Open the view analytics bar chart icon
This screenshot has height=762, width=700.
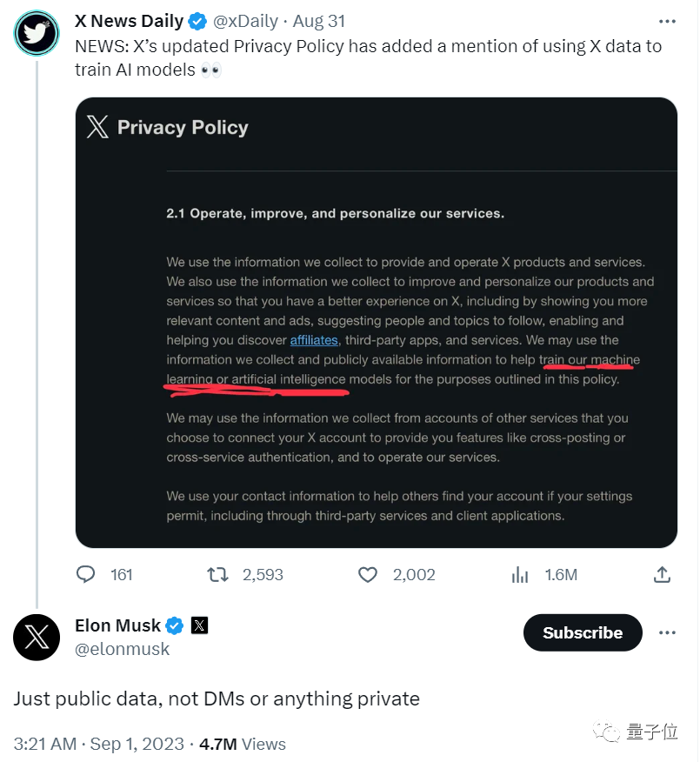pyautogui.click(x=520, y=575)
